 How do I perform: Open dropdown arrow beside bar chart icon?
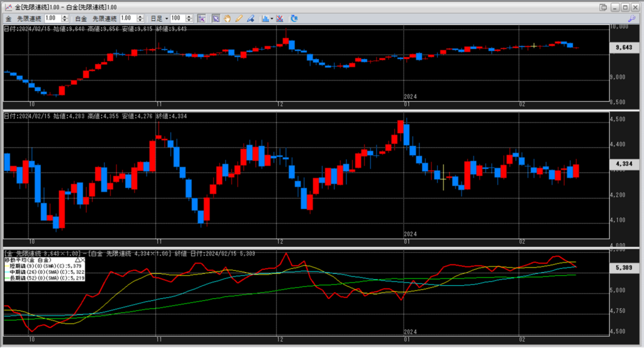(x=272, y=19)
